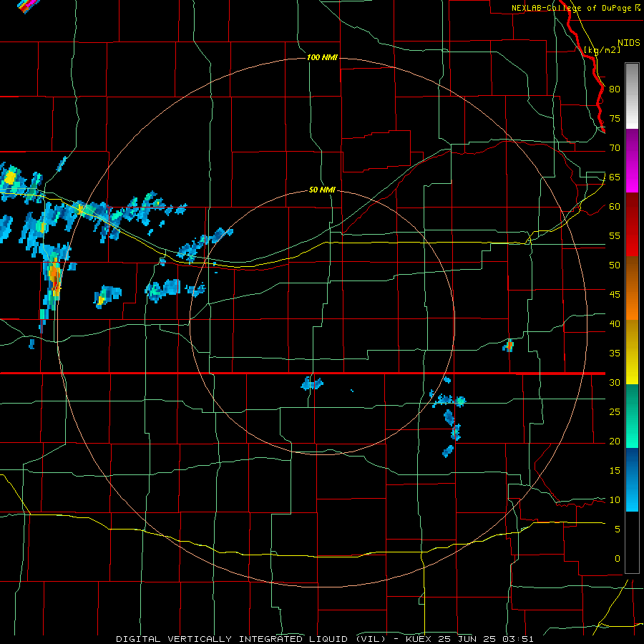Click the 0 value on the VIL scale

coord(618,559)
